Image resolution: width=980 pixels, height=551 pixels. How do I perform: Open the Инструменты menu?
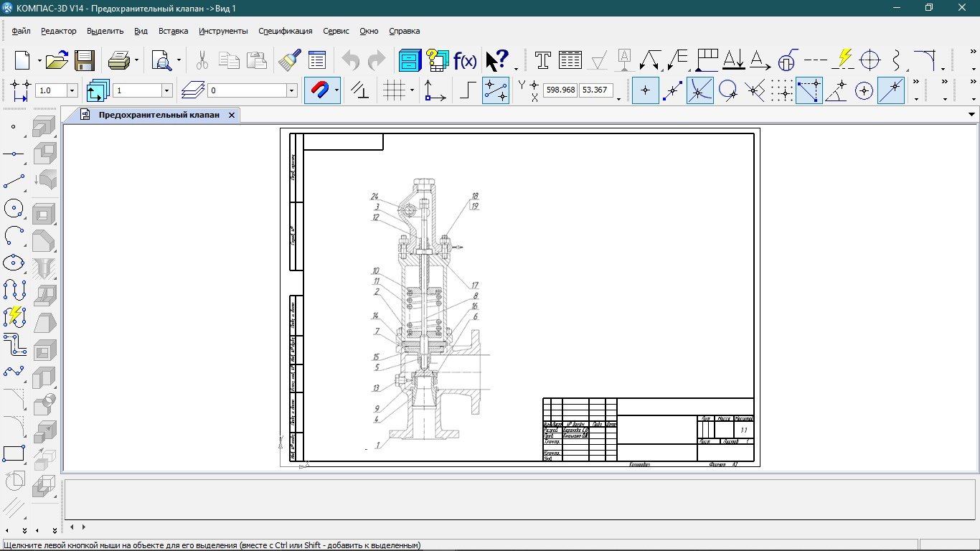point(223,31)
